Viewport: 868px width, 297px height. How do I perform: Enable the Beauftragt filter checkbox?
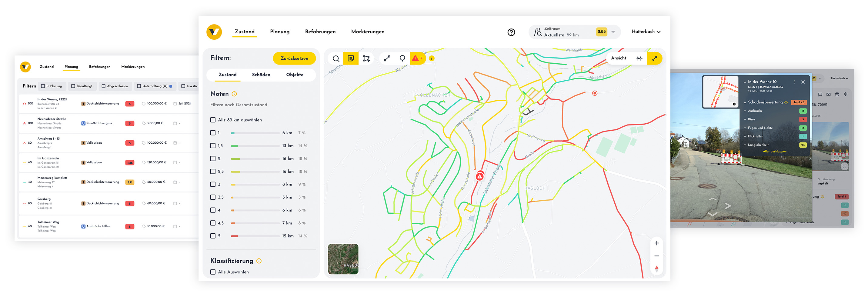[73, 86]
